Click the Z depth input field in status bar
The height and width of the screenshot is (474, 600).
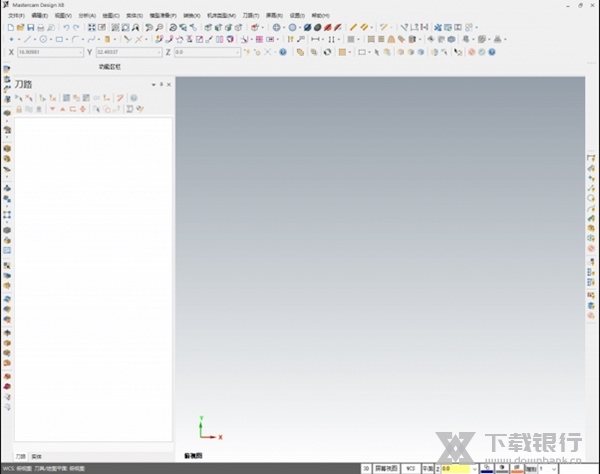click(x=454, y=467)
